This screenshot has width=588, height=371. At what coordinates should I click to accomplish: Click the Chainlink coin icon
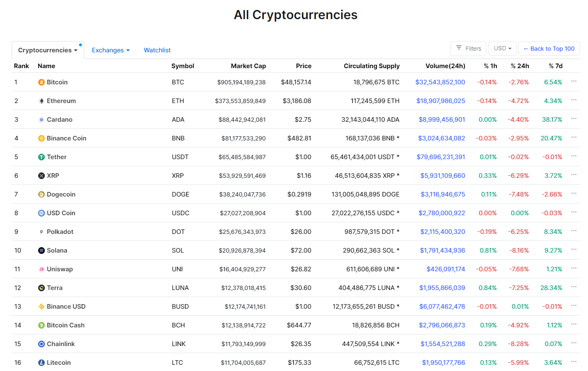coord(41,344)
